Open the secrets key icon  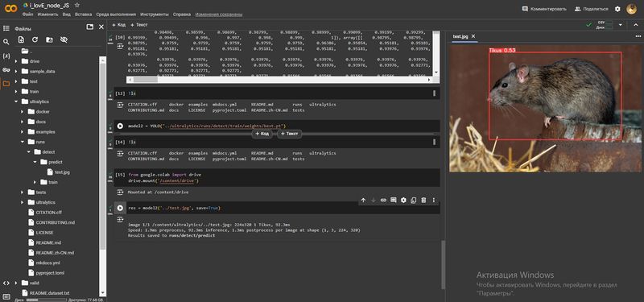click(6, 70)
